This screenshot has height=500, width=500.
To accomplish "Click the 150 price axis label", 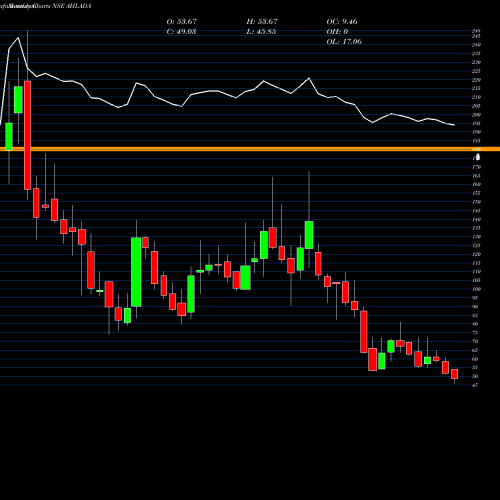I will pos(477,202).
